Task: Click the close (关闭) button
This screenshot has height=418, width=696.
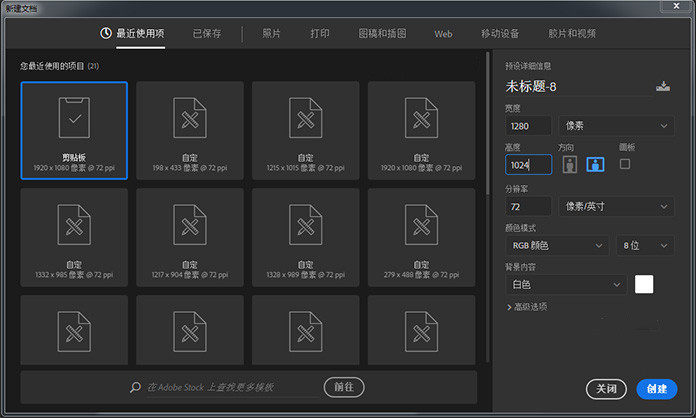Action: coord(606,389)
